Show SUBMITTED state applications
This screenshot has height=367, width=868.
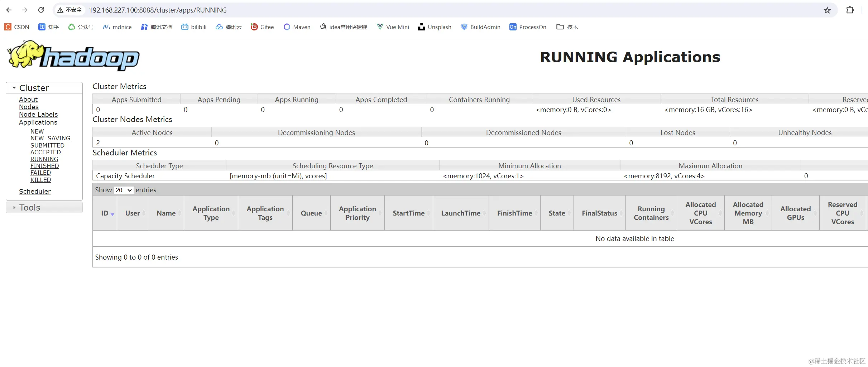click(47, 145)
